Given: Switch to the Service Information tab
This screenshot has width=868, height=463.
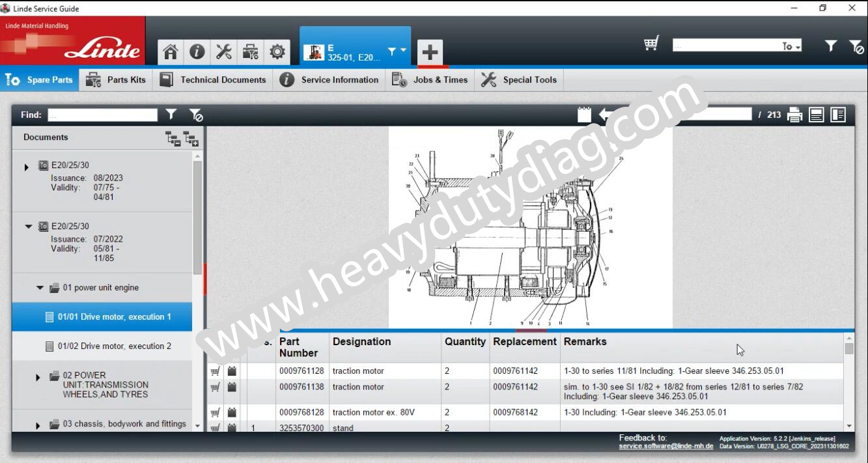Looking at the screenshot, I should (329, 79).
